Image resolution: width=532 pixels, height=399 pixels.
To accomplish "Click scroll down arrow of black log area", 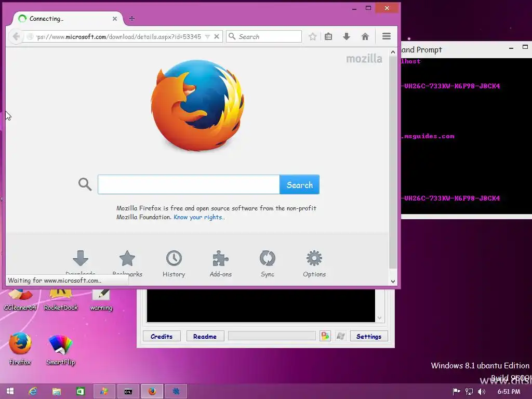I will tap(379, 318).
